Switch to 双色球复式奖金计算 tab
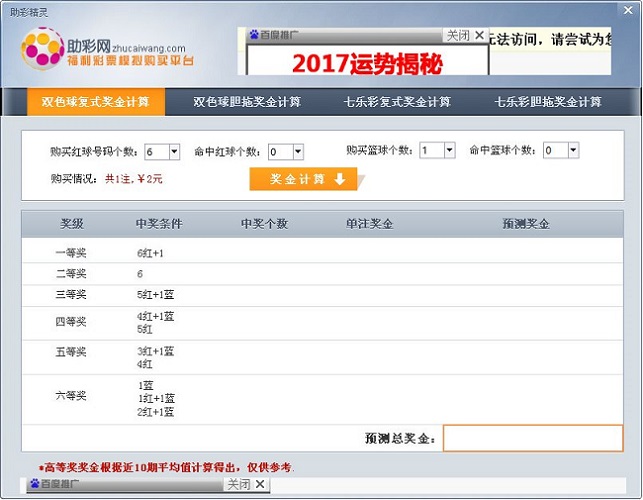Viewport: 643px width, 500px height. click(96, 101)
